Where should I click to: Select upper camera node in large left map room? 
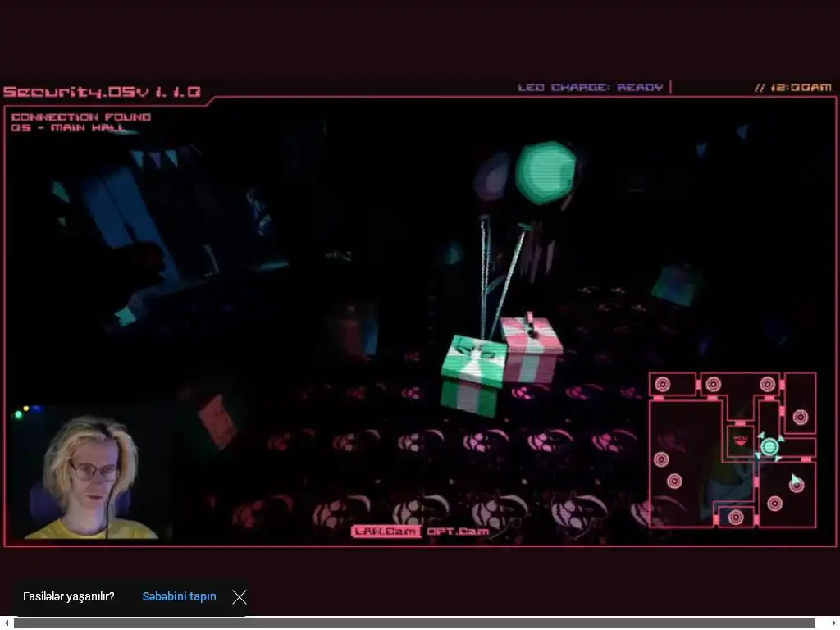click(x=662, y=459)
